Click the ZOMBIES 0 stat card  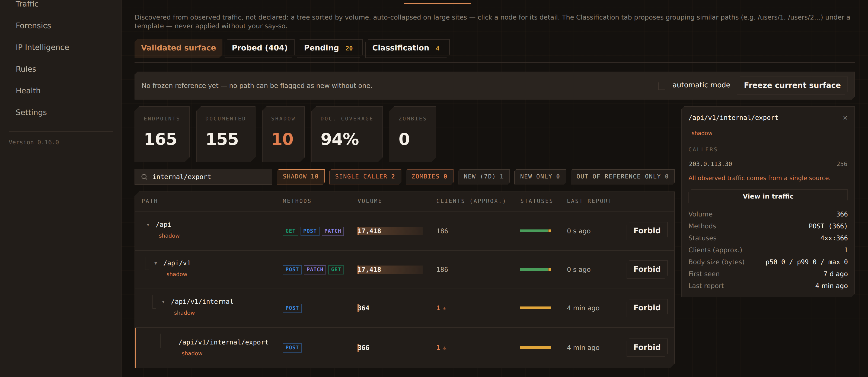pyautogui.click(x=413, y=134)
